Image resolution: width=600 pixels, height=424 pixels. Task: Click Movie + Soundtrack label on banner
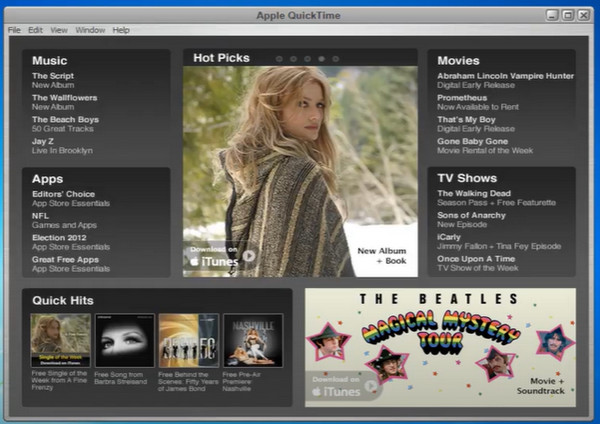540,386
